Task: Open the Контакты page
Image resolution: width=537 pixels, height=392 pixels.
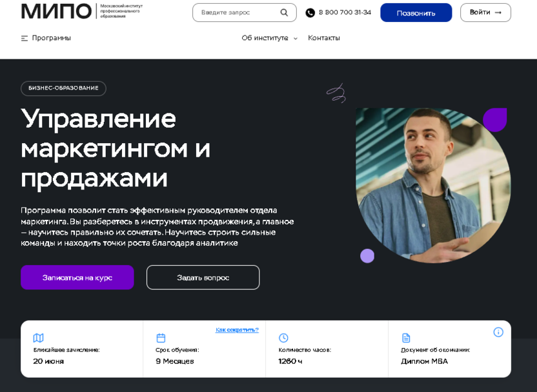Action: pos(323,38)
